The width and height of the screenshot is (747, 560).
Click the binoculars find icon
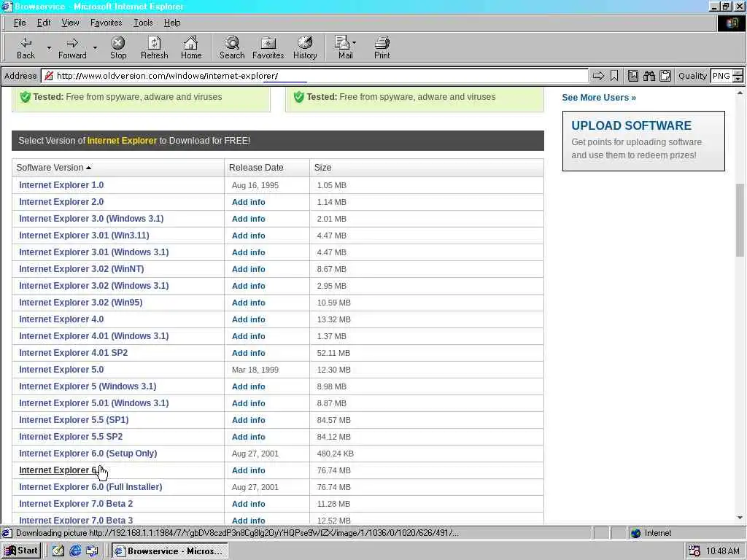pyautogui.click(x=649, y=76)
